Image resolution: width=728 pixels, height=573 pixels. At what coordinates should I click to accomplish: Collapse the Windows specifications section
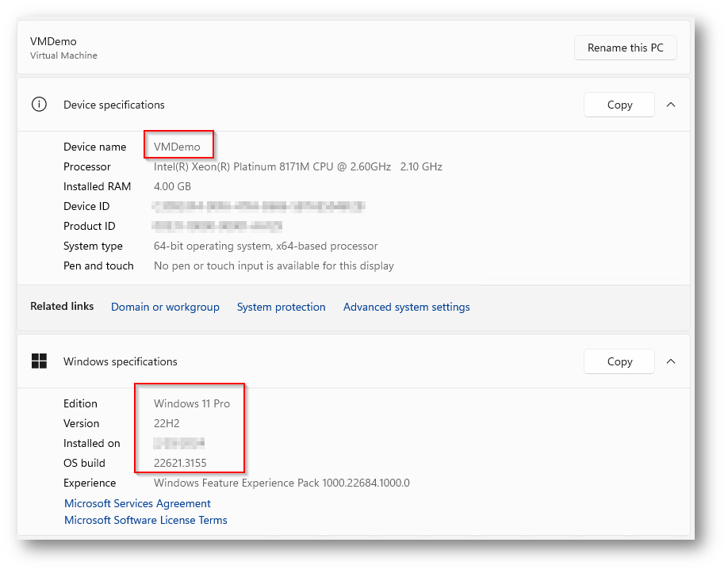click(671, 361)
